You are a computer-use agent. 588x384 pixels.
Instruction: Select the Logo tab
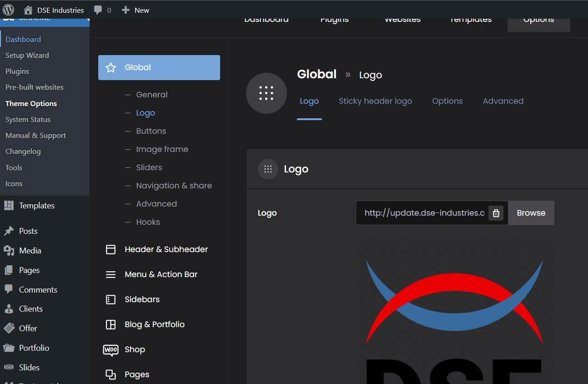click(309, 101)
